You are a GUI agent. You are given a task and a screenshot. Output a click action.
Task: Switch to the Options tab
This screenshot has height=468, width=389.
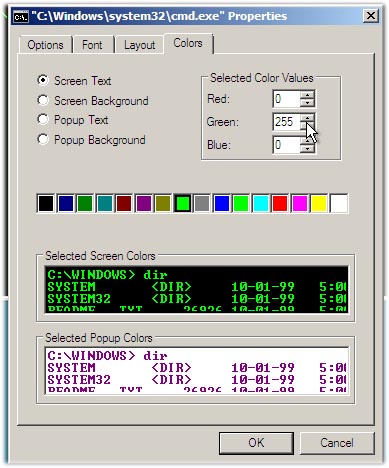click(45, 45)
